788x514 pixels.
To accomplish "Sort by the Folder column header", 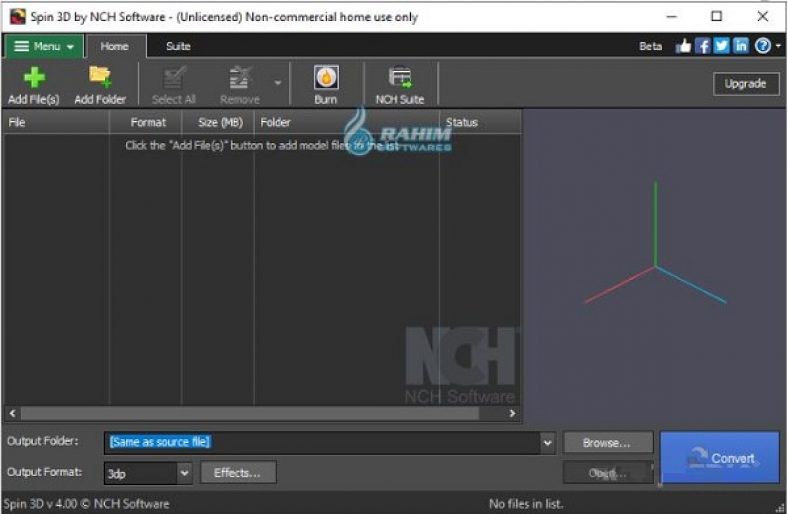I will [347, 122].
